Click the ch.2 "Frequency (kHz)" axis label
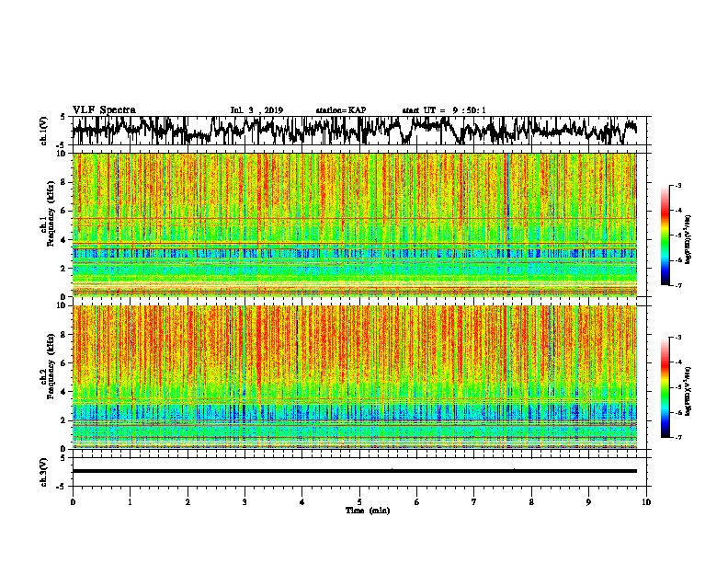 tap(51, 366)
